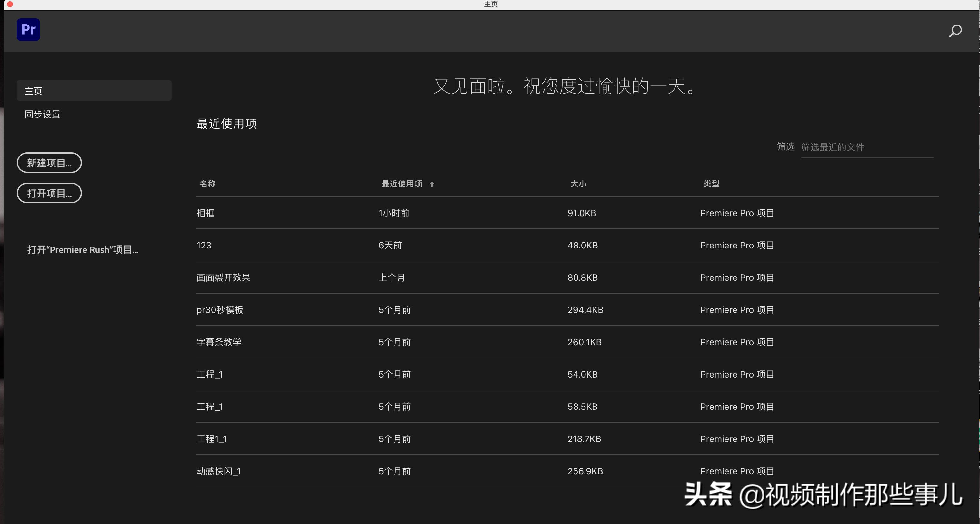Click the Premiere Pro application logo
This screenshot has height=524, width=980.
point(28,30)
